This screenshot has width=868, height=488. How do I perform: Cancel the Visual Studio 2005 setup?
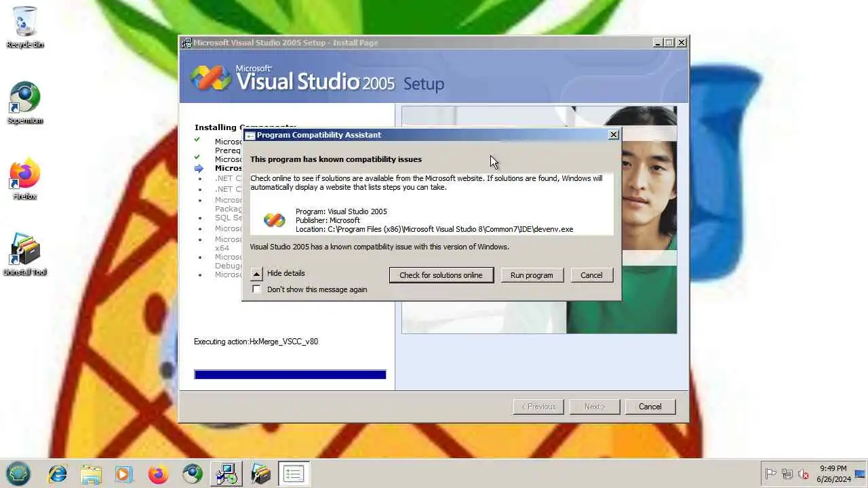[x=650, y=407]
